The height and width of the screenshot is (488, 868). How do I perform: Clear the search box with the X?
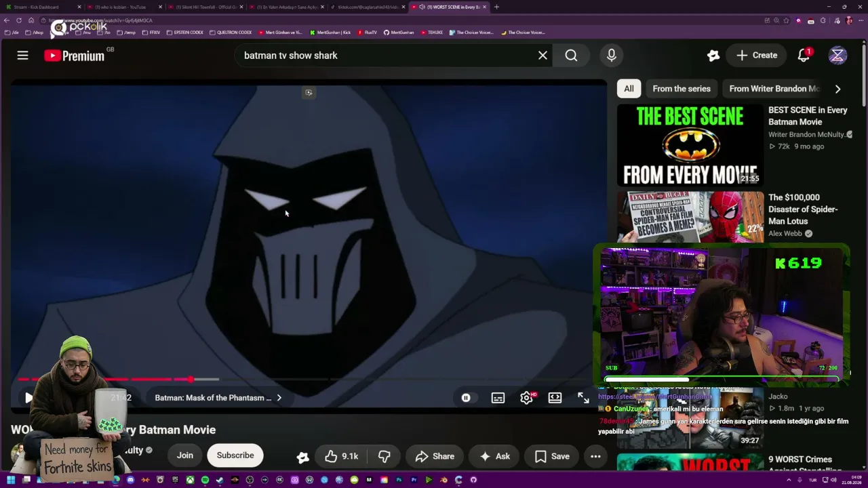click(x=542, y=56)
